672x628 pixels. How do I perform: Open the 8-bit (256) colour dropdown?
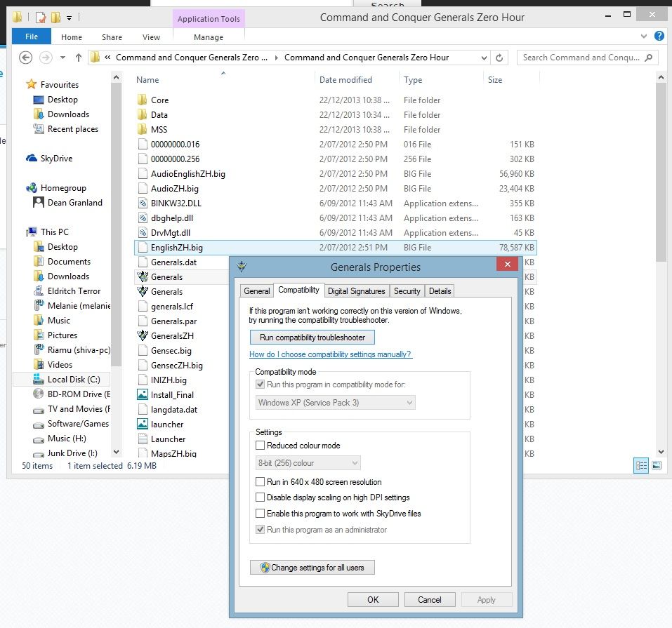click(308, 463)
